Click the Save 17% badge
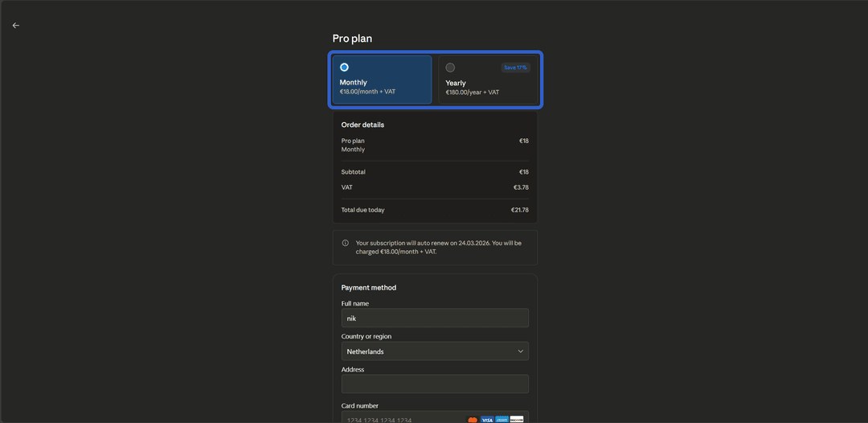Screen dimensions: 868x423 coord(515,68)
